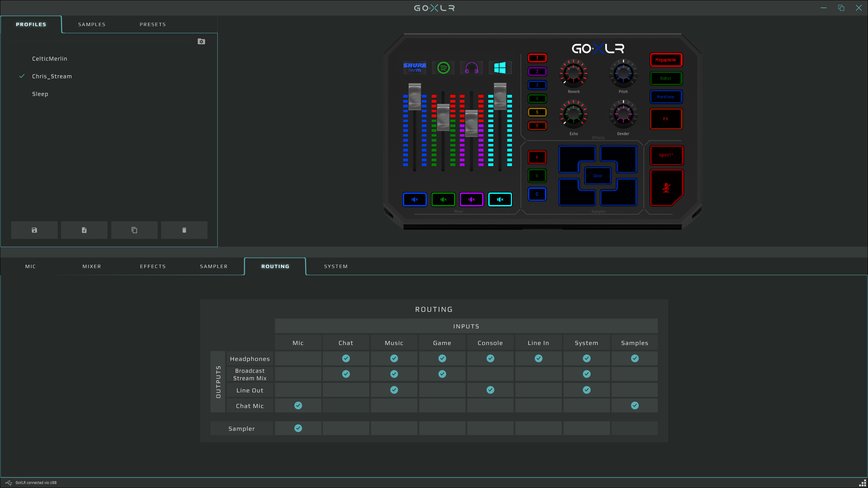The width and height of the screenshot is (868, 488).
Task: Click the red mic mute cough button
Action: pos(666,187)
